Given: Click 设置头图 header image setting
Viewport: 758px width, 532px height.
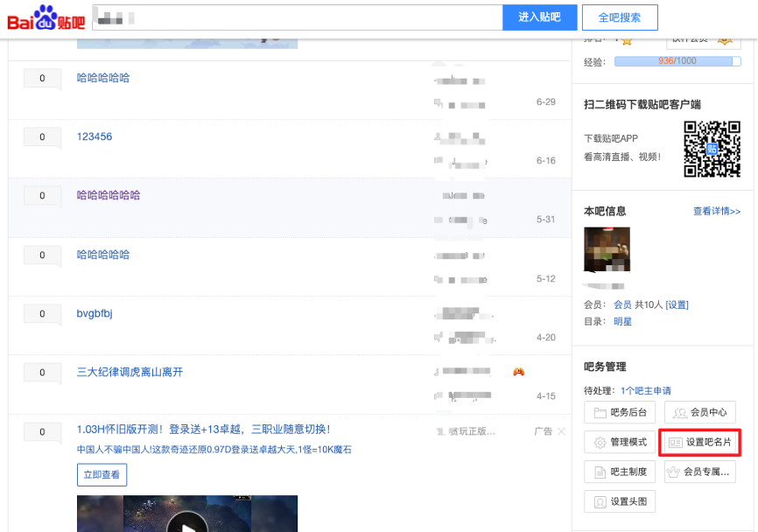Looking at the screenshot, I should (x=620, y=502).
